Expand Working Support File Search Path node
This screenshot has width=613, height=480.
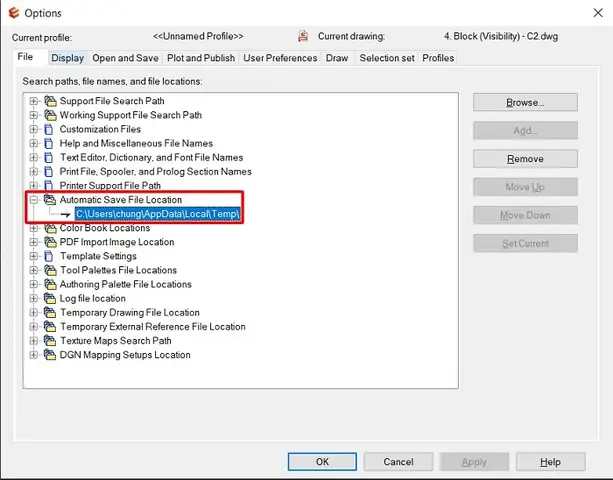click(34, 115)
